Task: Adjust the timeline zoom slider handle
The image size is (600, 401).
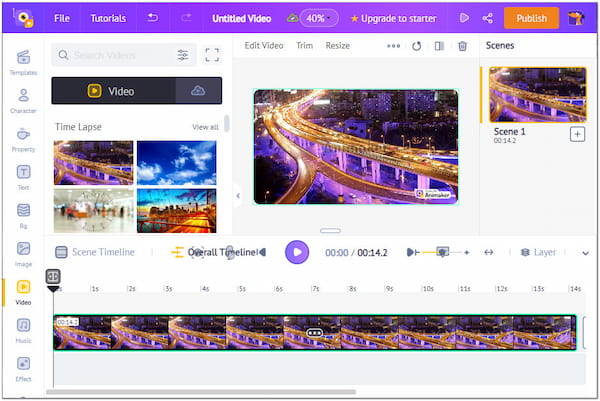Action: 443,252
